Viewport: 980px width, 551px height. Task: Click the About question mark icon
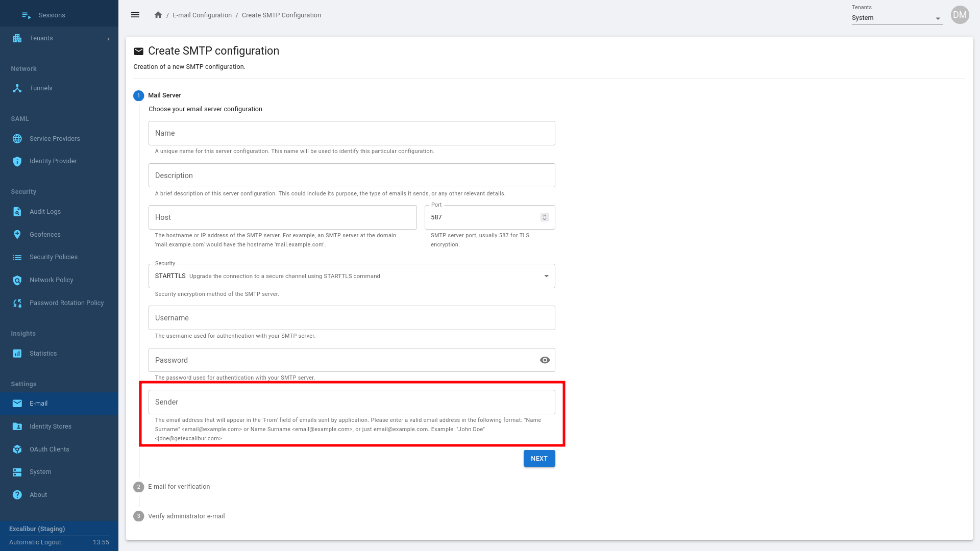click(17, 495)
